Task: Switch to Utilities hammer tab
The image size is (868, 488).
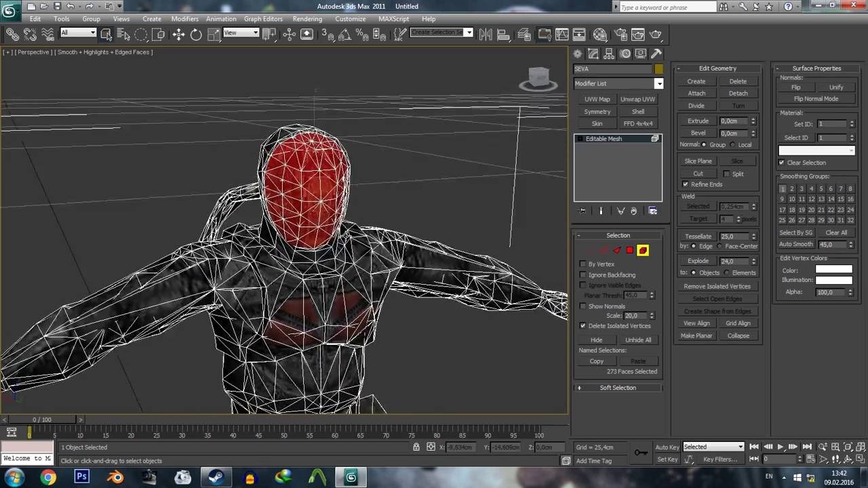Action: (x=656, y=54)
